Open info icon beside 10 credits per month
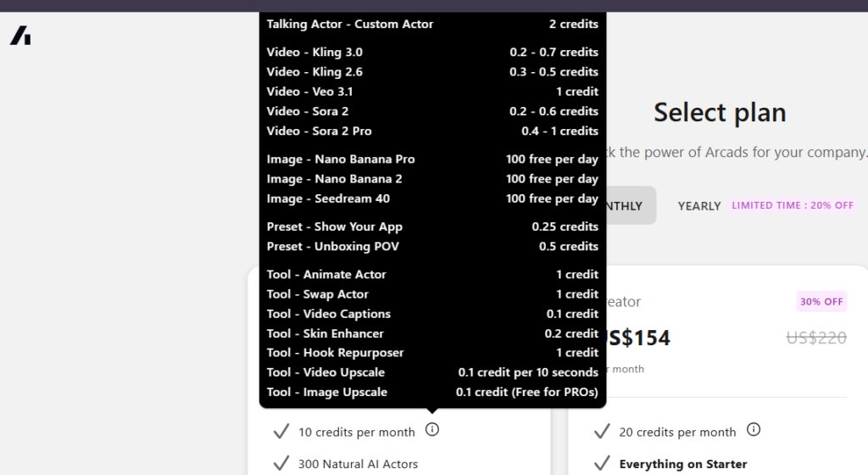Viewport: 868px width, 475px height. (x=432, y=429)
